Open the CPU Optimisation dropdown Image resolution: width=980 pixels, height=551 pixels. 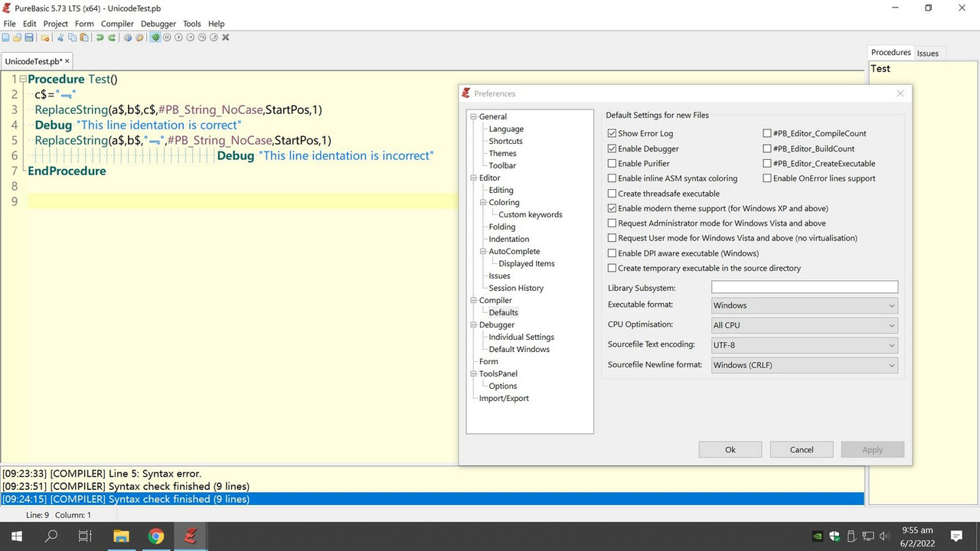(804, 325)
